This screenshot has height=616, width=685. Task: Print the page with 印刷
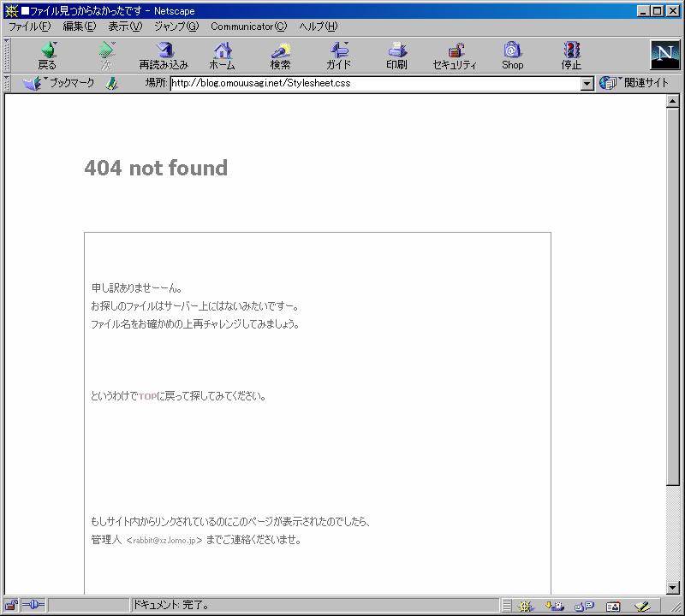click(396, 56)
